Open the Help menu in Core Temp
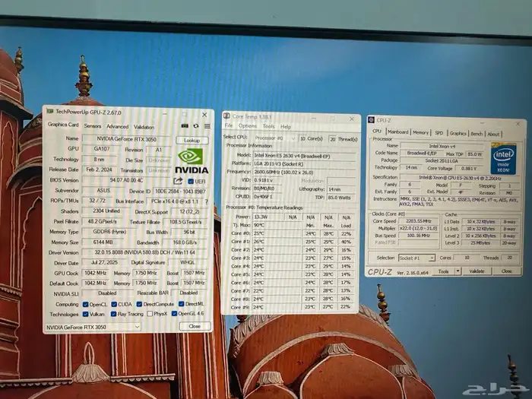 [286, 127]
